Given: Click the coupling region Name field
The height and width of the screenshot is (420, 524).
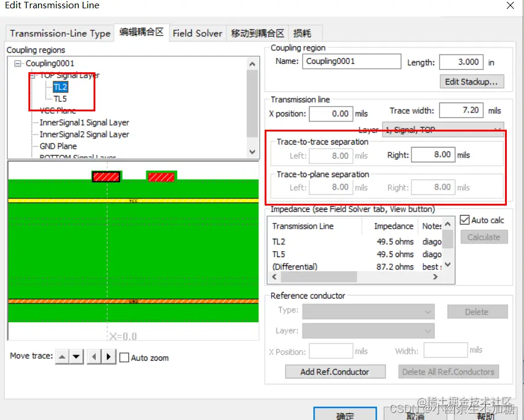Looking at the screenshot, I should pos(352,62).
